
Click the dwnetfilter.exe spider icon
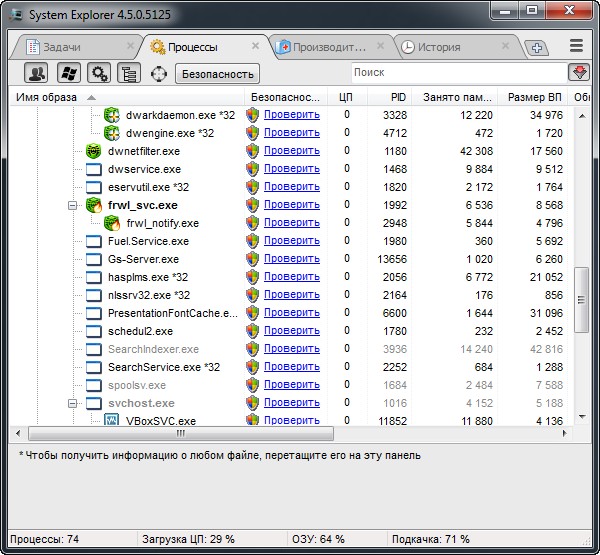94,151
